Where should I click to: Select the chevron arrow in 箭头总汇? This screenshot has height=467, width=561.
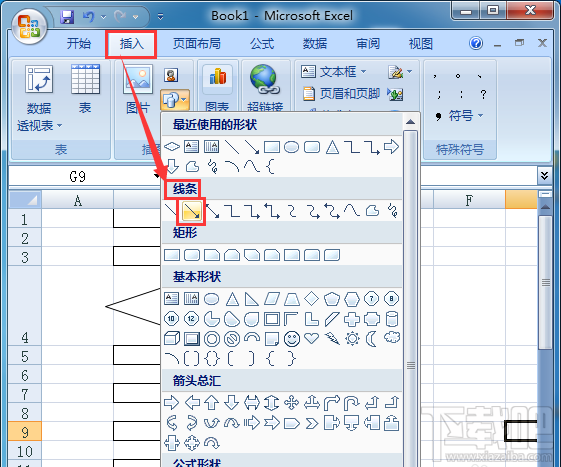pyautogui.click(x=312, y=424)
